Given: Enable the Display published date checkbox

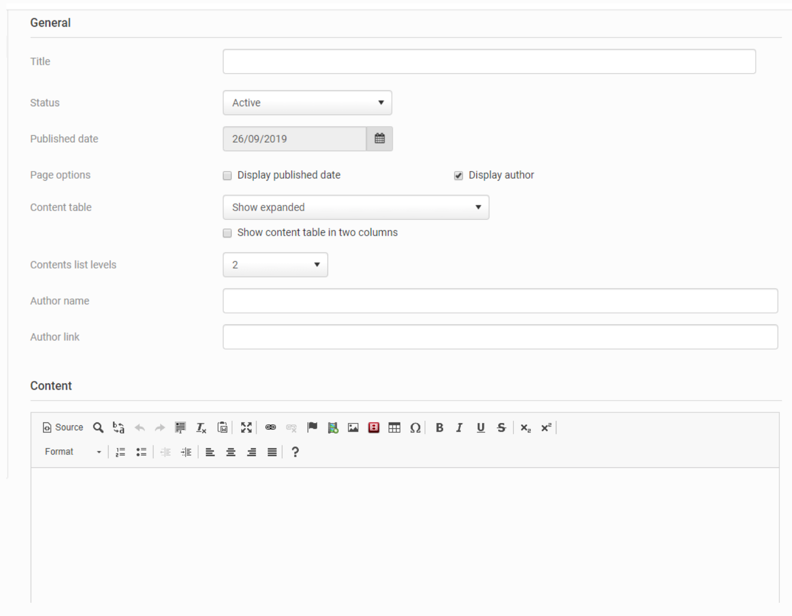Looking at the screenshot, I should point(228,175).
